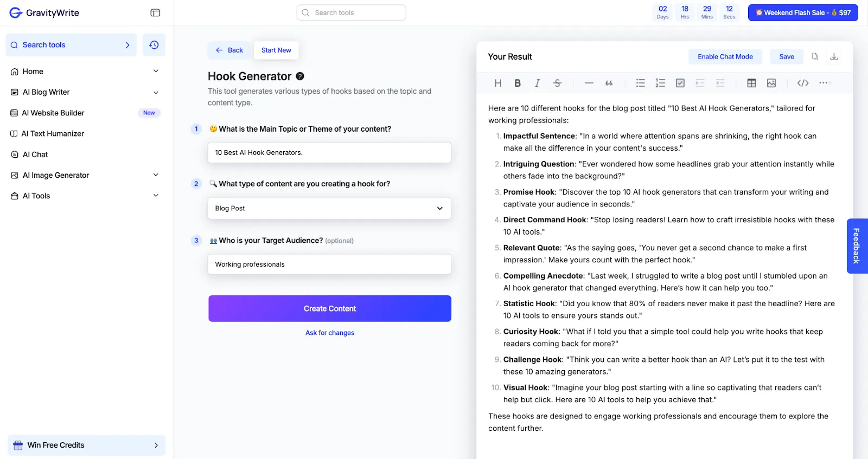Click the Hook Generator help icon
This screenshot has height=459, width=868.
[300, 76]
